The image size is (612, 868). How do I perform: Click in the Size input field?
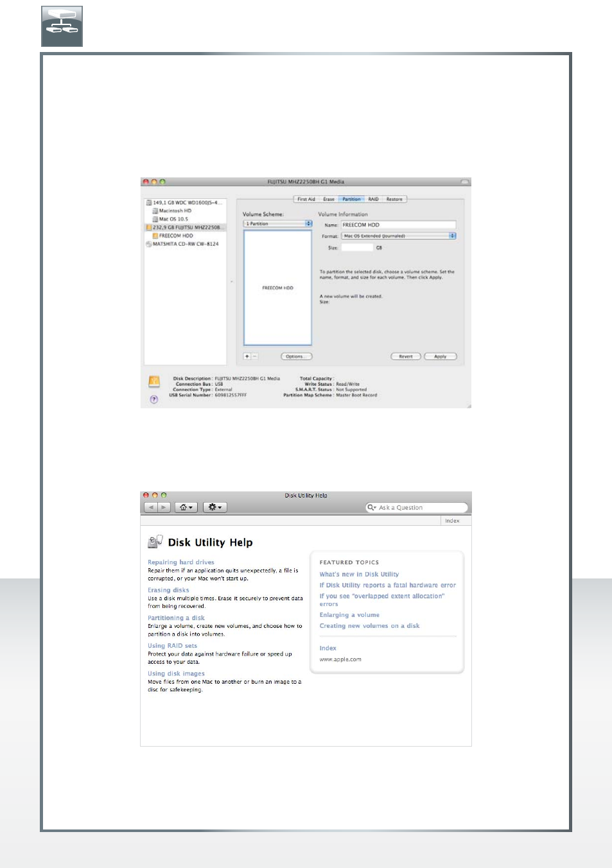tap(357, 248)
